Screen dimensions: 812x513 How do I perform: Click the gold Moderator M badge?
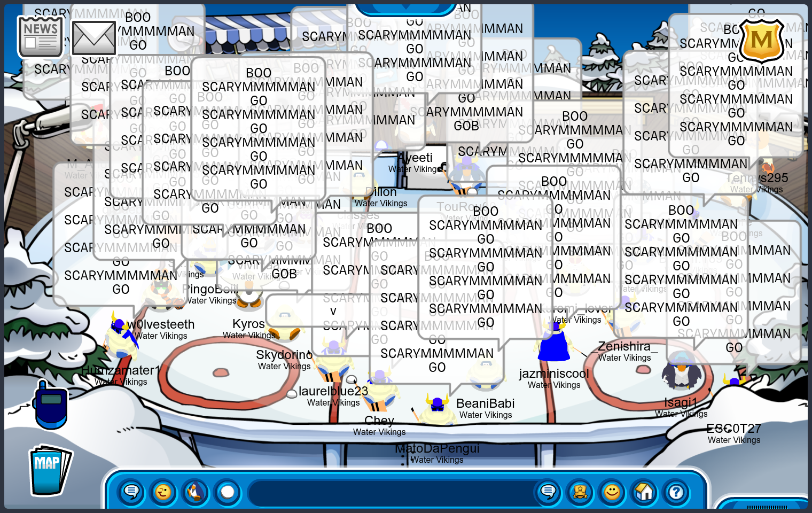(761, 41)
